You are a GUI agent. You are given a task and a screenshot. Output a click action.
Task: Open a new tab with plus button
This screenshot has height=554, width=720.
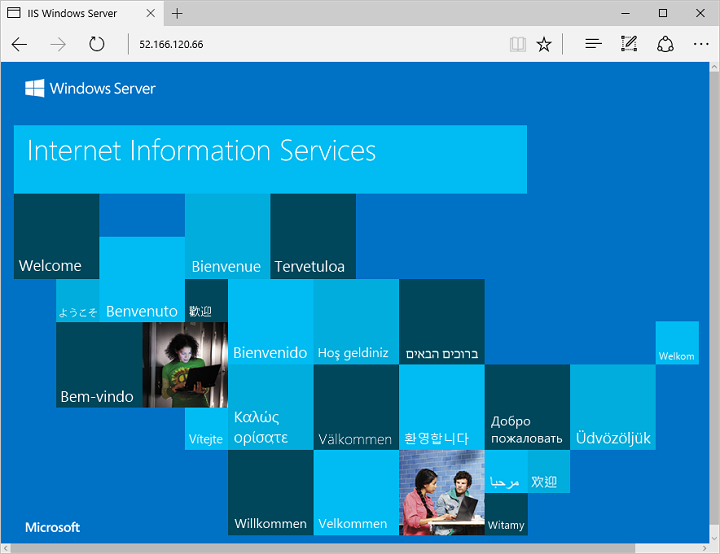(177, 13)
